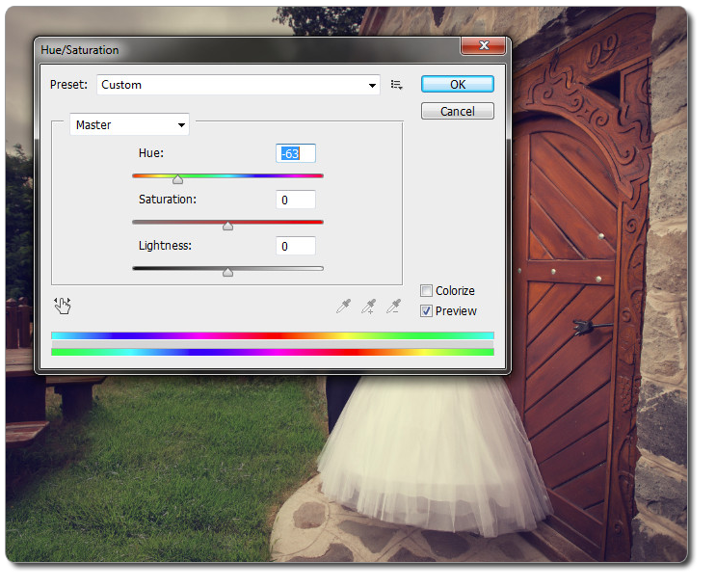The width and height of the screenshot is (716, 588).
Task: Click the Saturation slider handle
Action: 227,226
